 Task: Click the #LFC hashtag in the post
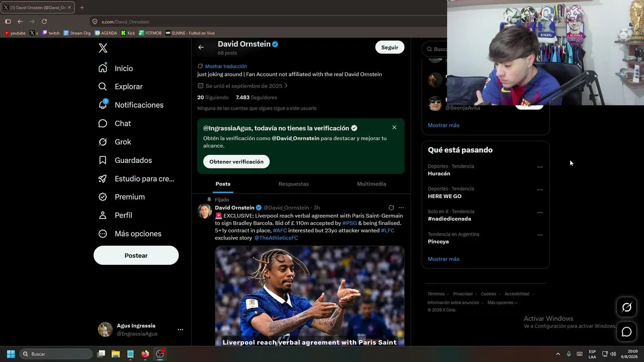(387, 231)
